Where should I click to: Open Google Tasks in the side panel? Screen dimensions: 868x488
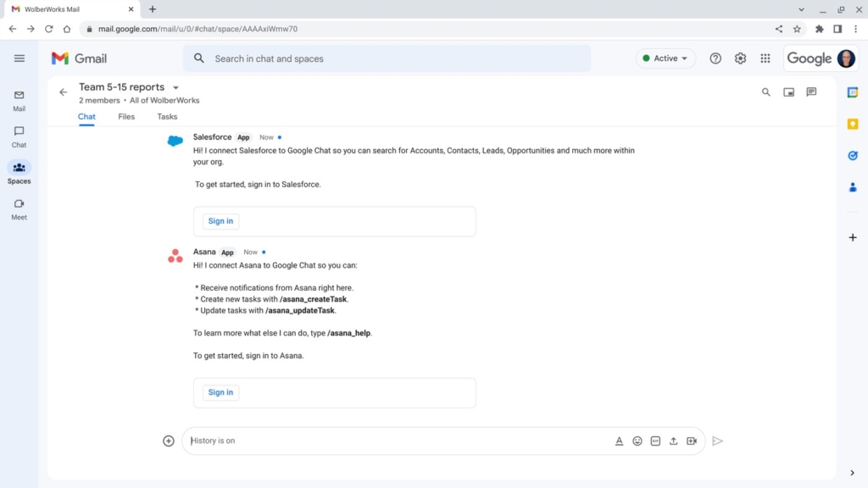853,155
